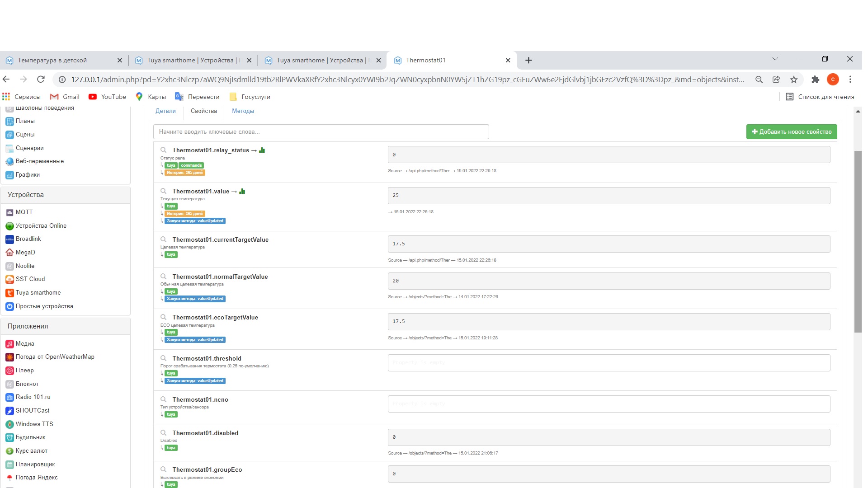This screenshot has width=868, height=488.
Task: Open the Tuya smarthome sidebar item
Action: [38, 293]
